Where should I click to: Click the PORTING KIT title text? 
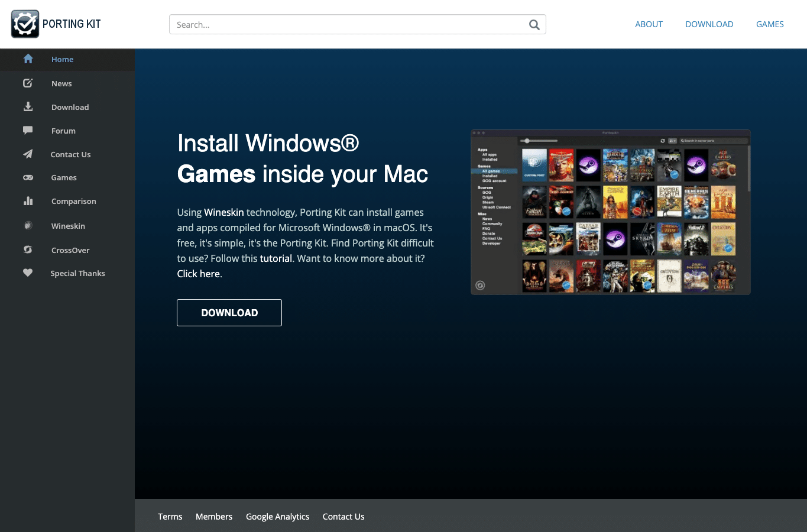pyautogui.click(x=72, y=24)
